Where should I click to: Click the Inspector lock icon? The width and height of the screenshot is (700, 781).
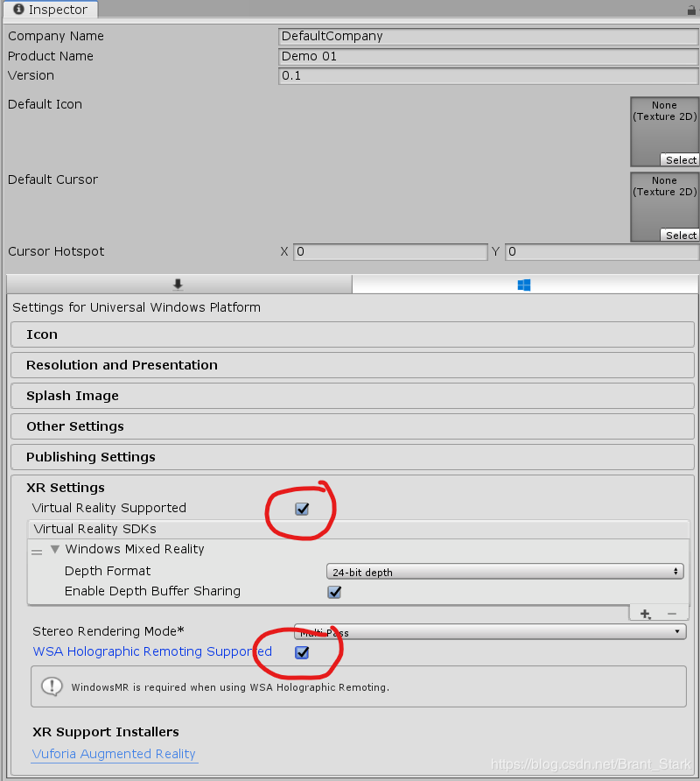click(x=691, y=10)
